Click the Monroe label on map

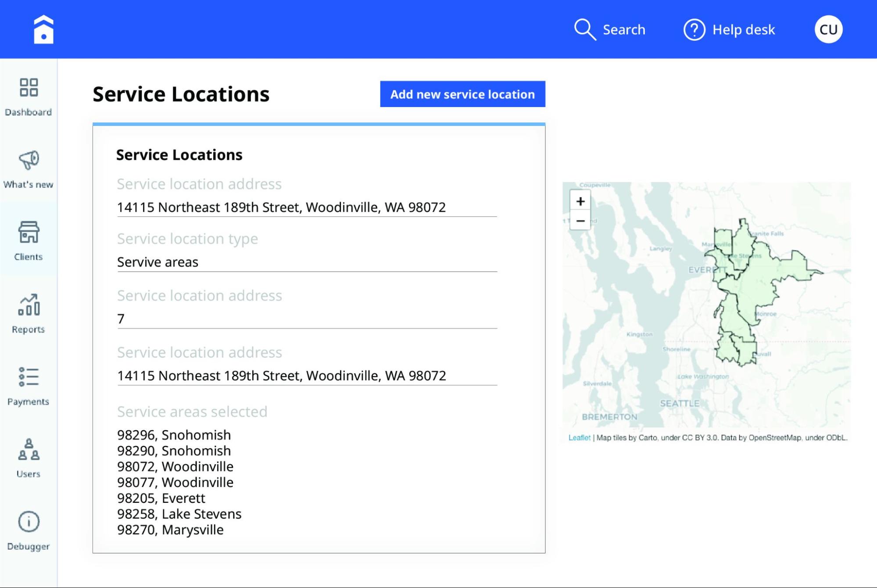click(766, 314)
